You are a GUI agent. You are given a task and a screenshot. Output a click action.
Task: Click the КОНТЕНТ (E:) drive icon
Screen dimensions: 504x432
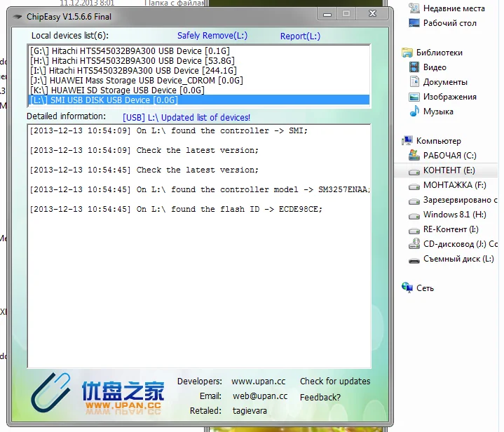414,171
